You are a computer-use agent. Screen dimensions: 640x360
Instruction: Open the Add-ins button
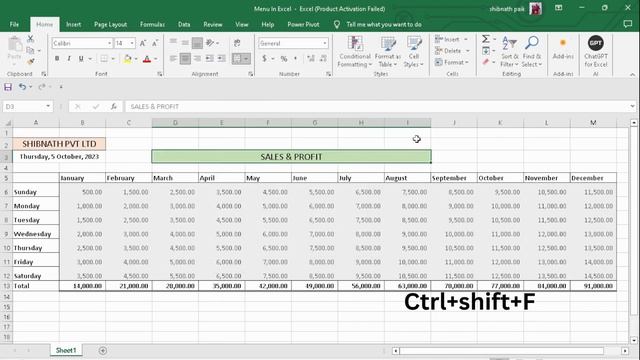pos(563,48)
